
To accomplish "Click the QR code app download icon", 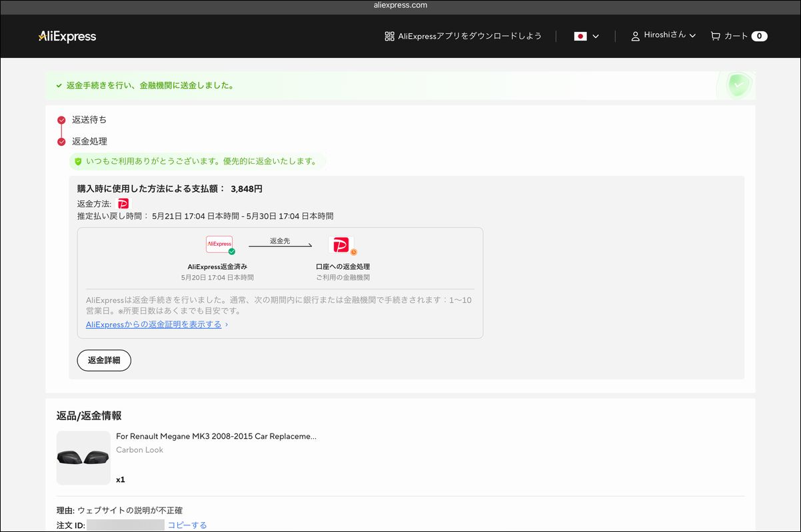I will tap(389, 36).
